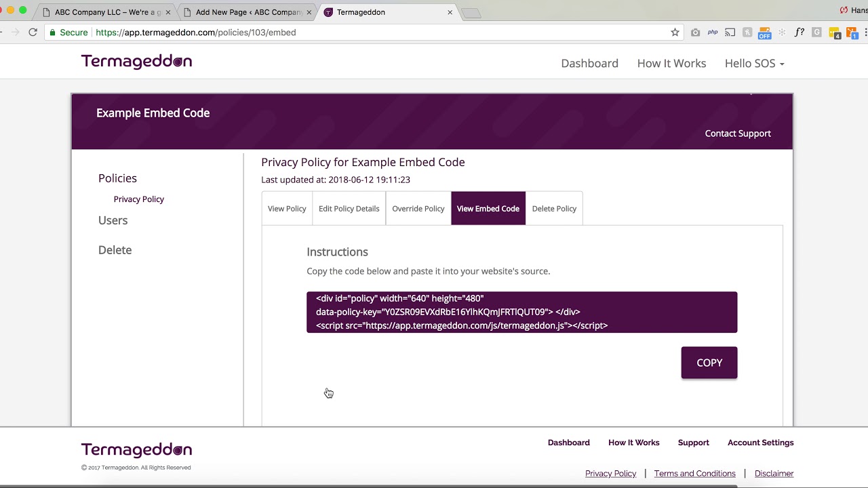Click the embed code text block

pyautogui.click(x=521, y=312)
